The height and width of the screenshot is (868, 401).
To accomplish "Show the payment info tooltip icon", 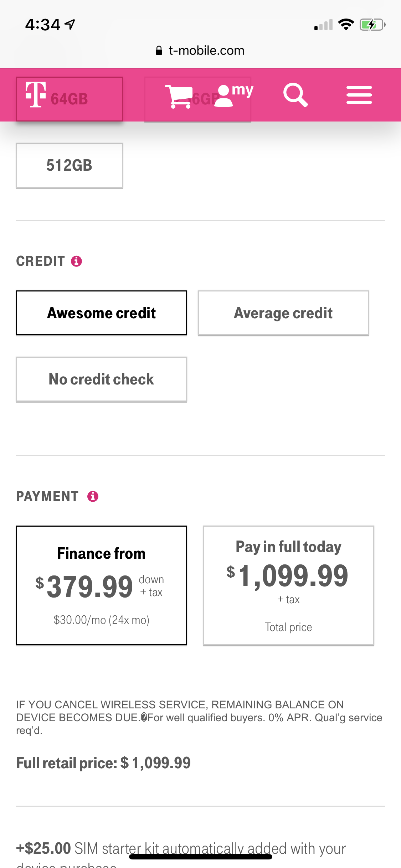I will 93,496.
